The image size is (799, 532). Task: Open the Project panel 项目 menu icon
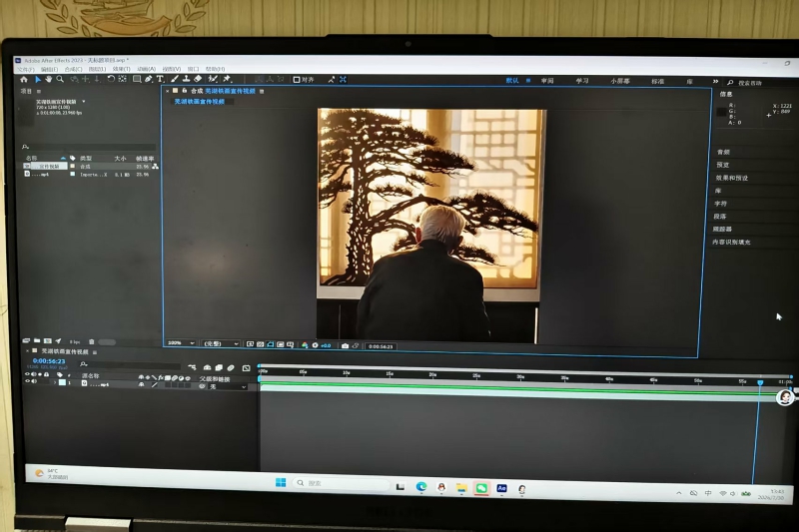(x=39, y=91)
